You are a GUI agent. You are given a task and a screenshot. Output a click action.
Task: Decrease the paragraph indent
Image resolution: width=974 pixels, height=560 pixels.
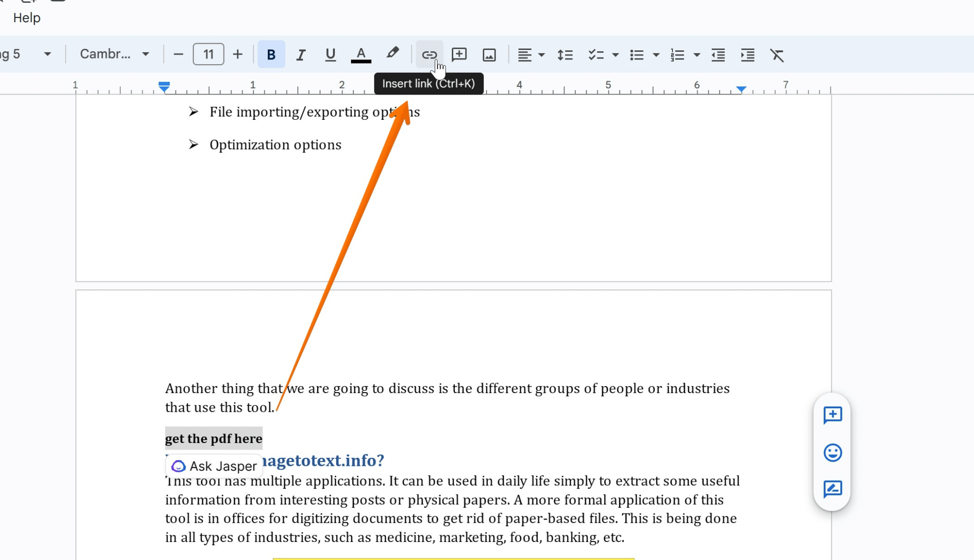click(718, 54)
